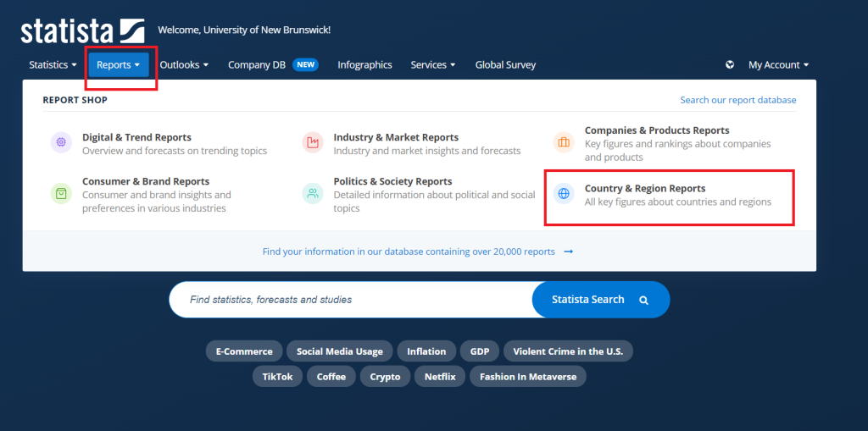Collapse the Reports dropdown menu
The height and width of the screenshot is (431, 868).
coord(119,64)
